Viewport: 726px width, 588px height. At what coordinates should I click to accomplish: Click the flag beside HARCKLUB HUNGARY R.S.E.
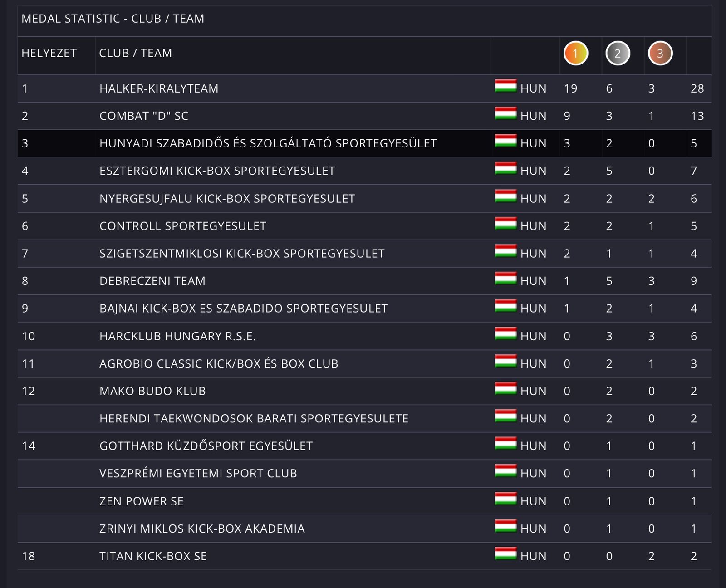pos(505,334)
